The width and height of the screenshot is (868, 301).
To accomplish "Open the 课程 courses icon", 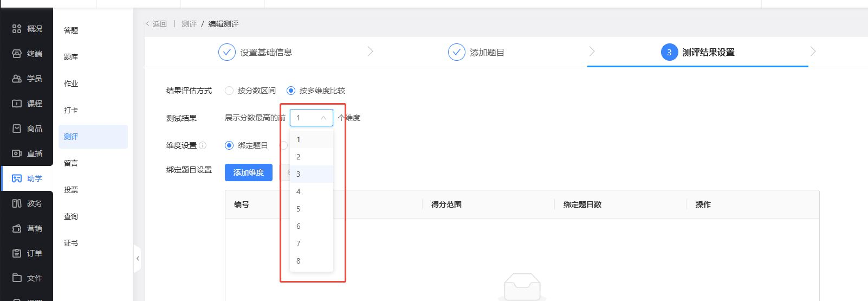I will (x=17, y=104).
